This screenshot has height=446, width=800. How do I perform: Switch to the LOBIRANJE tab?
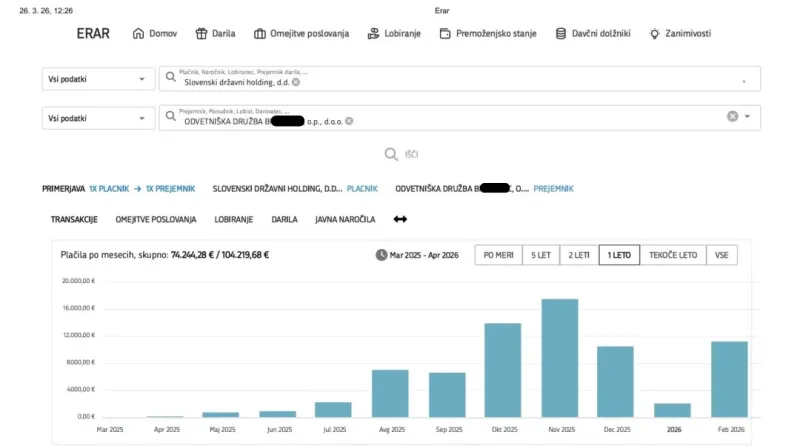[234, 219]
